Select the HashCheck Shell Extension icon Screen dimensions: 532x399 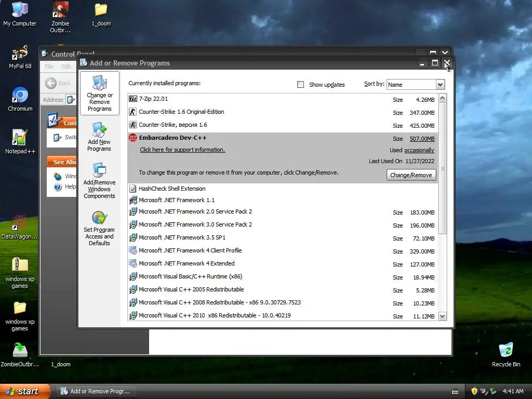click(x=133, y=189)
